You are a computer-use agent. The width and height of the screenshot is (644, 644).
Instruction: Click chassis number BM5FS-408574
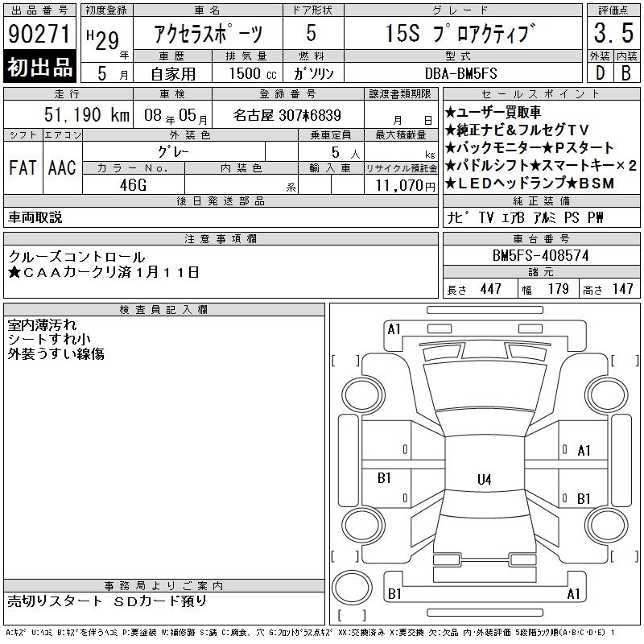pos(540,255)
